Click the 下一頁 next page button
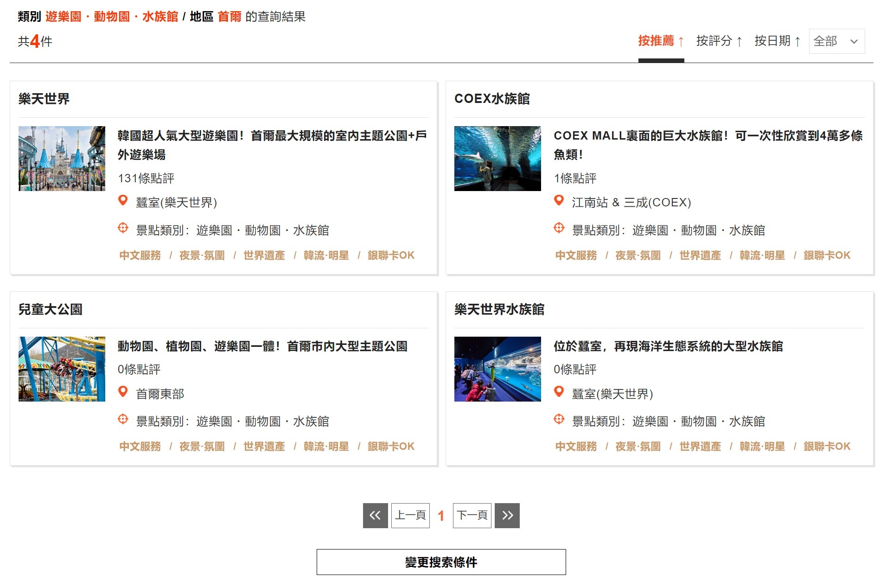The width and height of the screenshot is (880, 588). [x=472, y=515]
